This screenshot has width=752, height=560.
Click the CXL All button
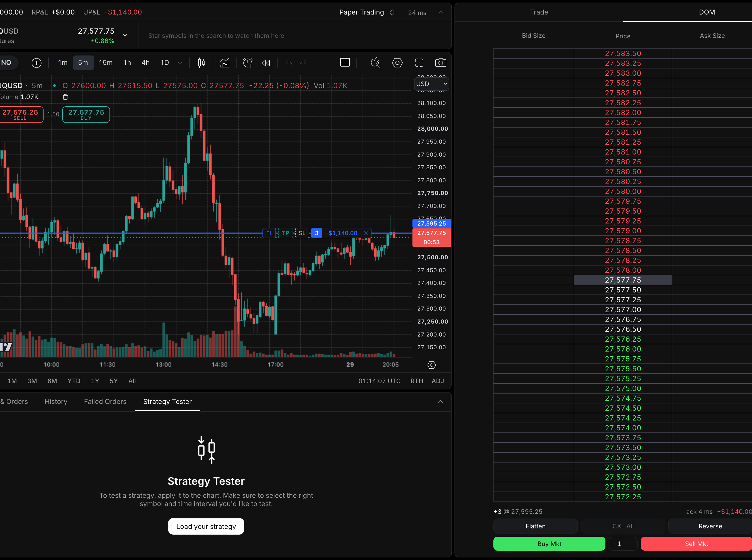coord(623,526)
